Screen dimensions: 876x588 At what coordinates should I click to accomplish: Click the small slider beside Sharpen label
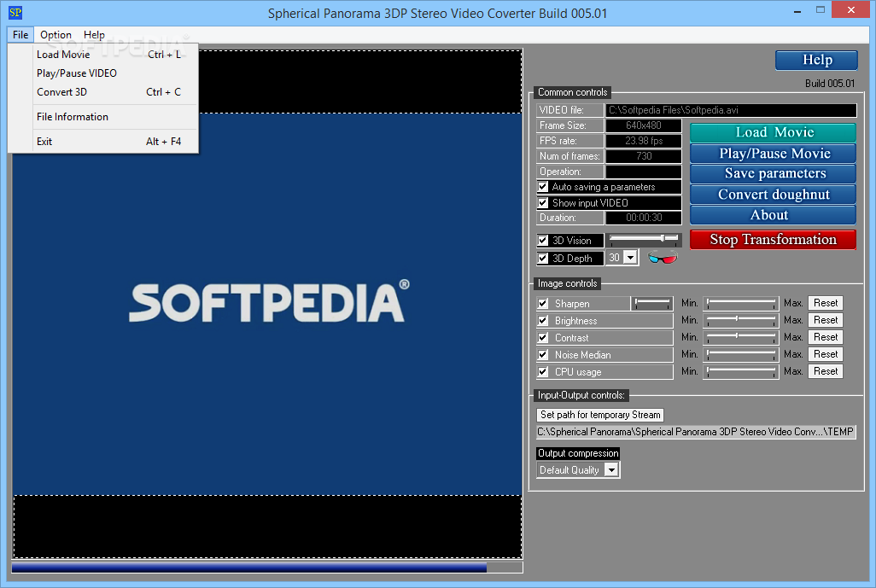(652, 303)
